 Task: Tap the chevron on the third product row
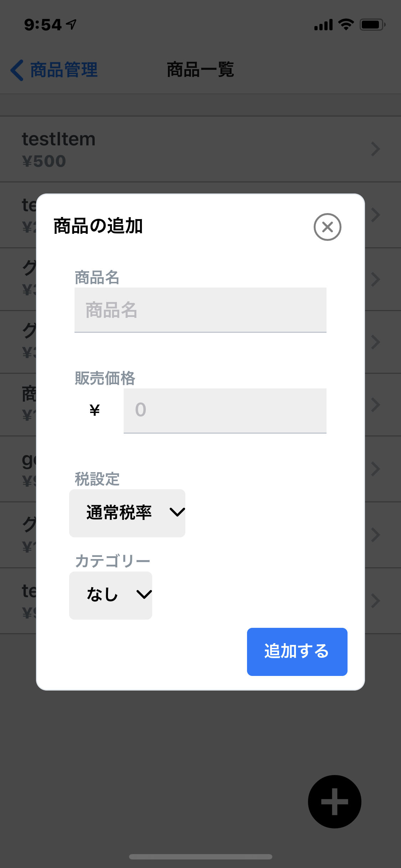375,279
